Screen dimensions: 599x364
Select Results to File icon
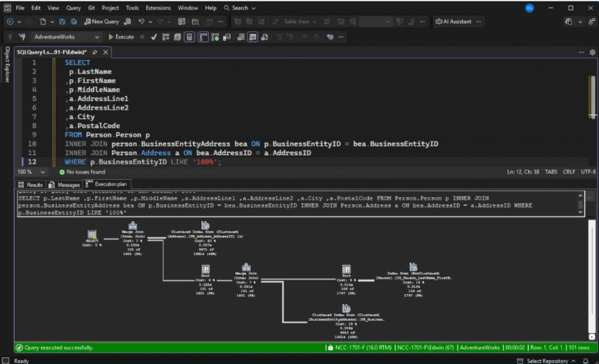[265, 37]
